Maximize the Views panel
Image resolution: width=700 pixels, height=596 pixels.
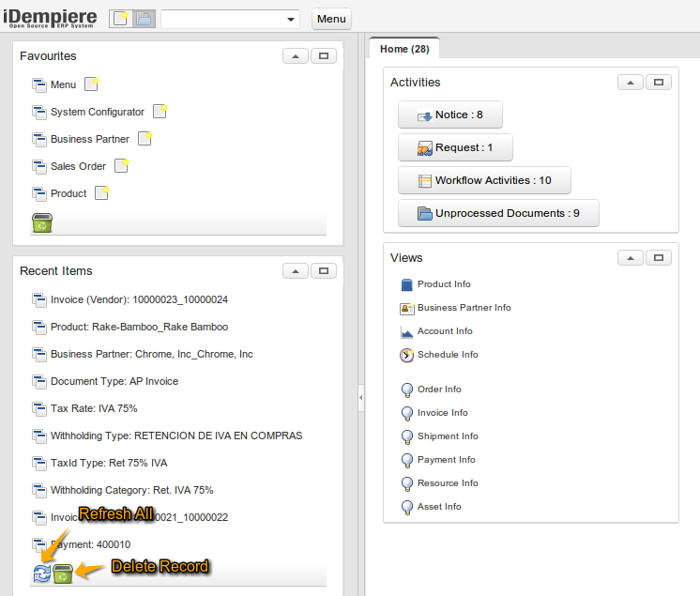[x=659, y=258]
